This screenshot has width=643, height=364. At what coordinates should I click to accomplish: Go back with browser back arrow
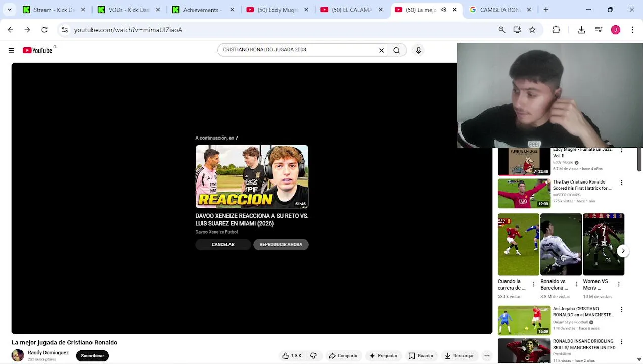(11, 30)
